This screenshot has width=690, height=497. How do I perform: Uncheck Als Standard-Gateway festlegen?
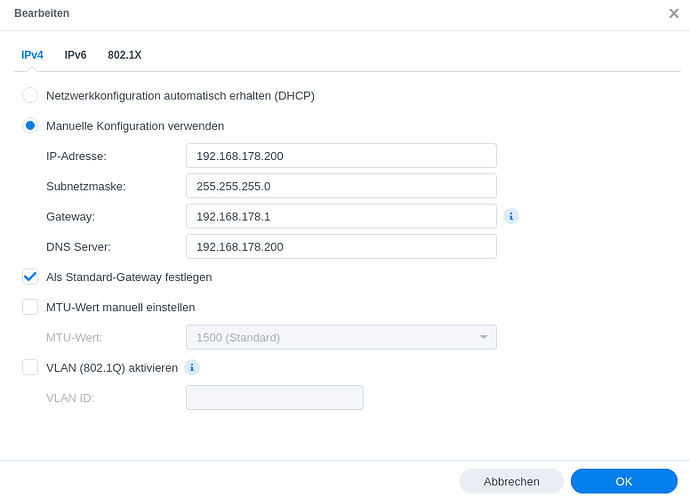coord(30,277)
